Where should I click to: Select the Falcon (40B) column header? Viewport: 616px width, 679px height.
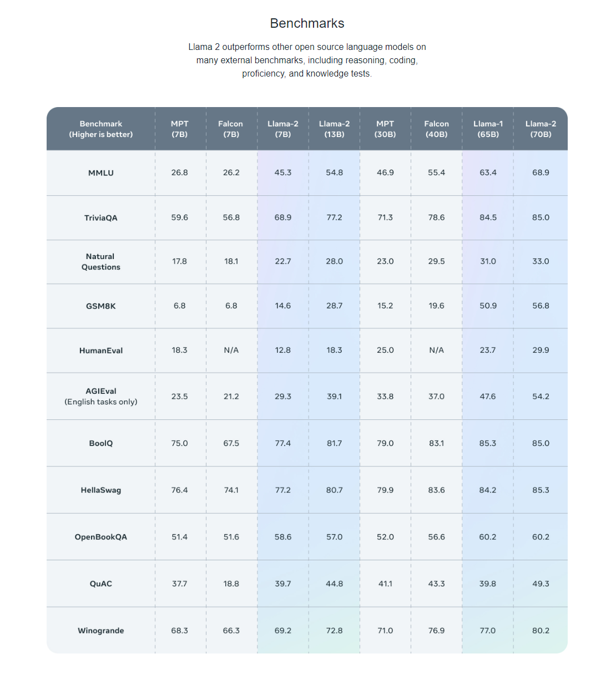[x=436, y=129]
